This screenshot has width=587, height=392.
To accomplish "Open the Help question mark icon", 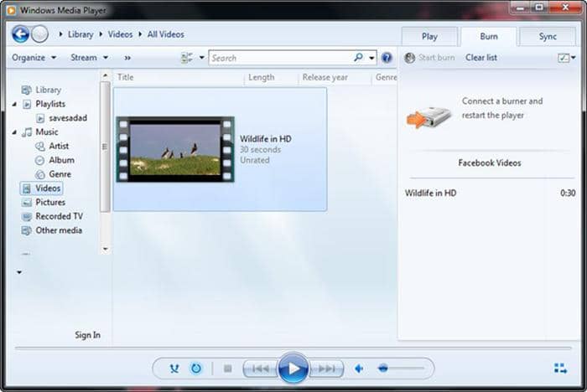I will point(387,58).
